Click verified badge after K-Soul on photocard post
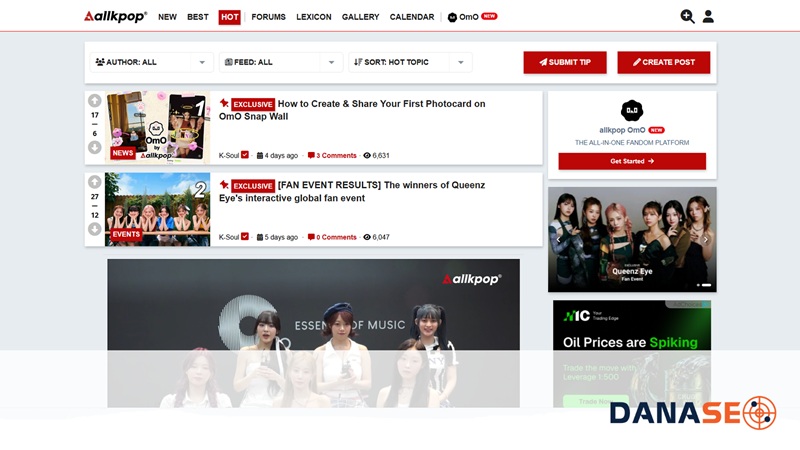Viewport: 800px width, 450px height. pyautogui.click(x=245, y=155)
